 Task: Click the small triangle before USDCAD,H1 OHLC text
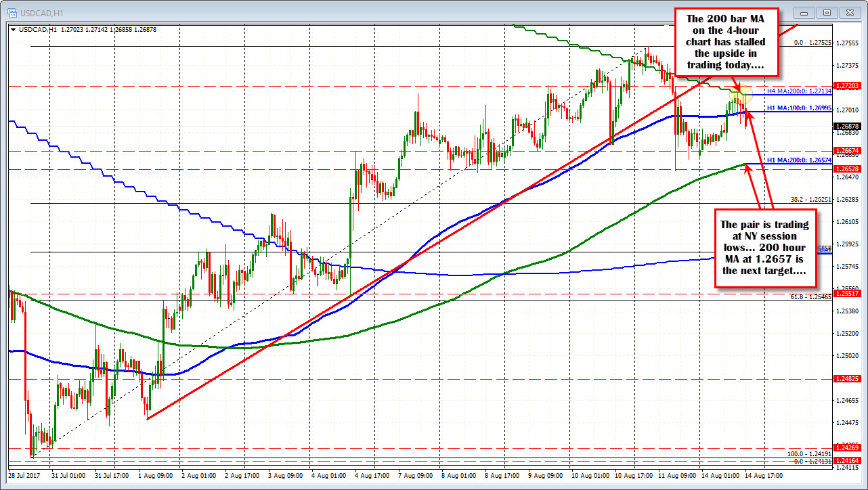coord(13,30)
